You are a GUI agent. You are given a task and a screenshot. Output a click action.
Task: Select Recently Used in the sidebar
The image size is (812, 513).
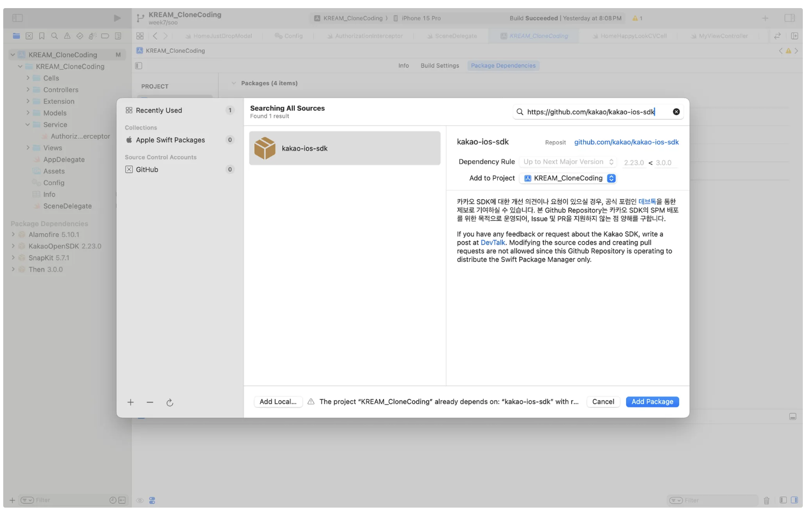tap(179, 110)
